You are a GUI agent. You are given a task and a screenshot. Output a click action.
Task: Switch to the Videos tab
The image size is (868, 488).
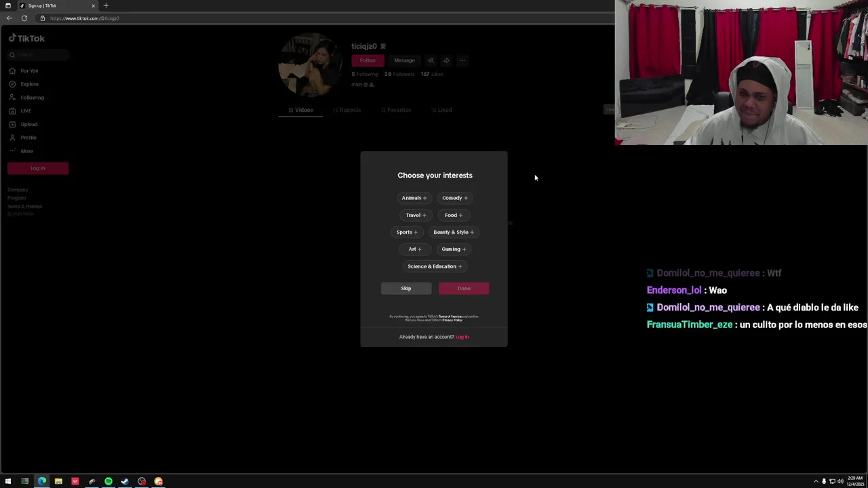tap(300, 110)
